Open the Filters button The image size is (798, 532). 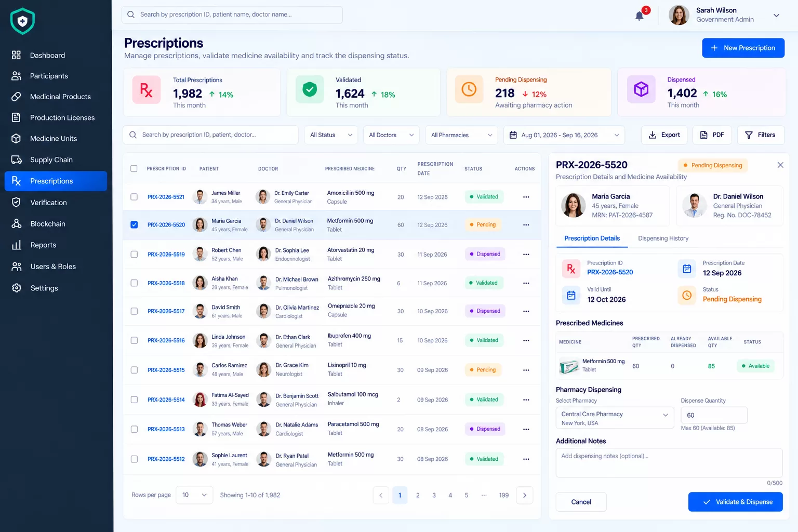[761, 135]
